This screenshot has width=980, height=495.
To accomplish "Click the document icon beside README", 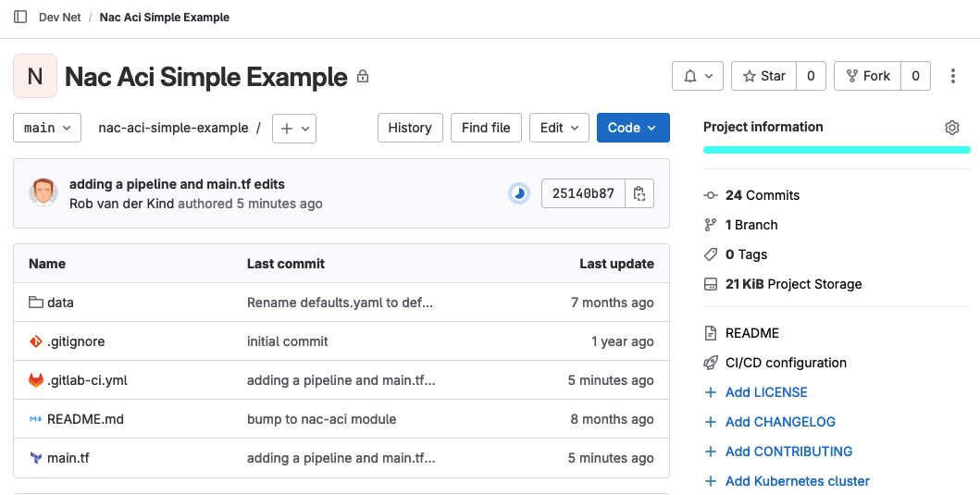I will 711,333.
